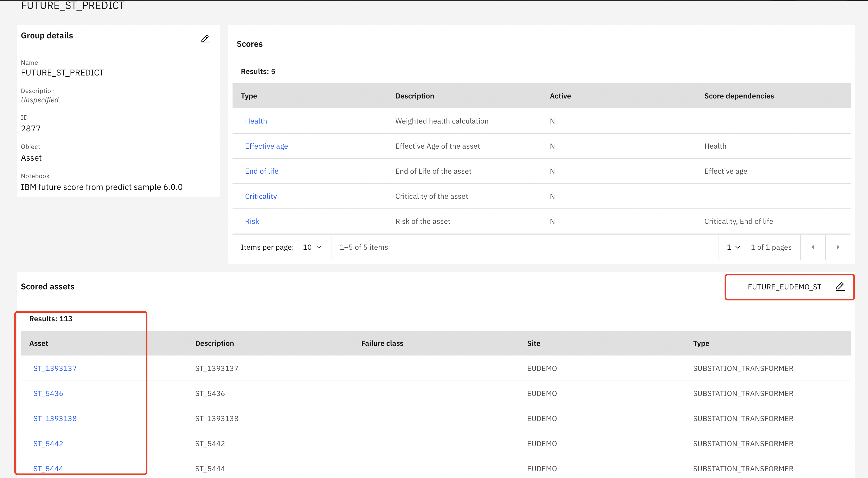This screenshot has width=868, height=478.
Task: Select 'End of Life of the asset' text
Action: 433,171
